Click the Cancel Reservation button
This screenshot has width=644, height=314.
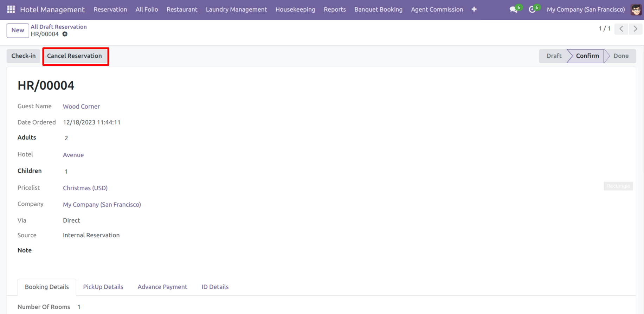75,56
